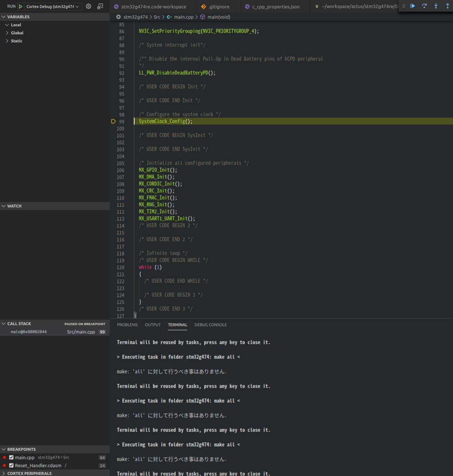Open the c_cpp_properties.json editor tab
453x476 pixels.
[x=276, y=7]
